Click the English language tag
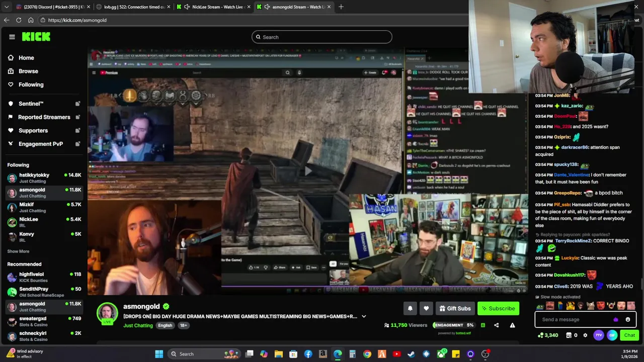 pos(165,325)
